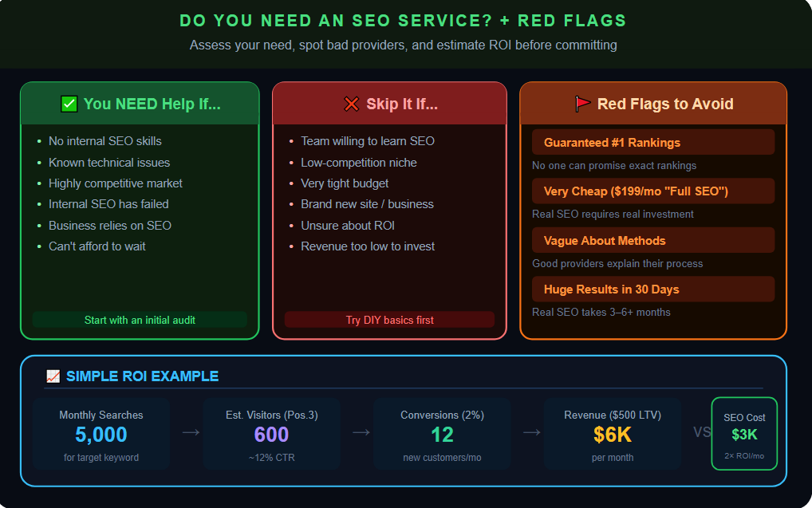Viewport: 812px width, 508px height.
Task: Click the subtitle 'Assess your need...' line
Action: [x=404, y=45]
